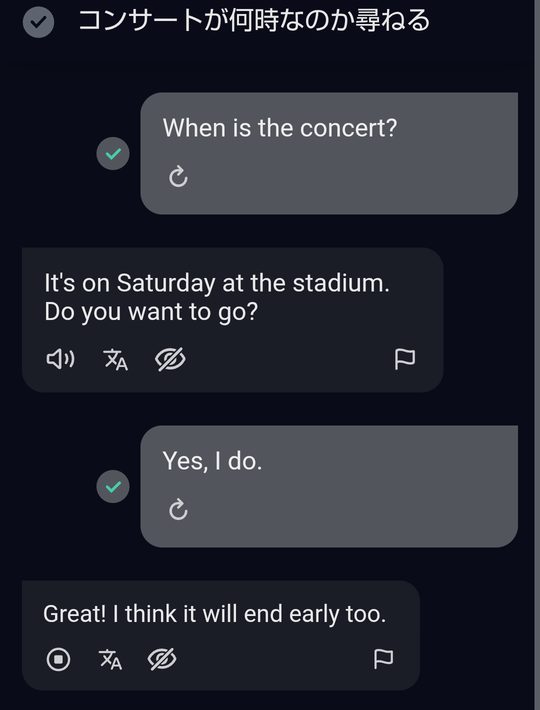
Task: Toggle visibility of the "end early too" message
Action: tap(162, 659)
